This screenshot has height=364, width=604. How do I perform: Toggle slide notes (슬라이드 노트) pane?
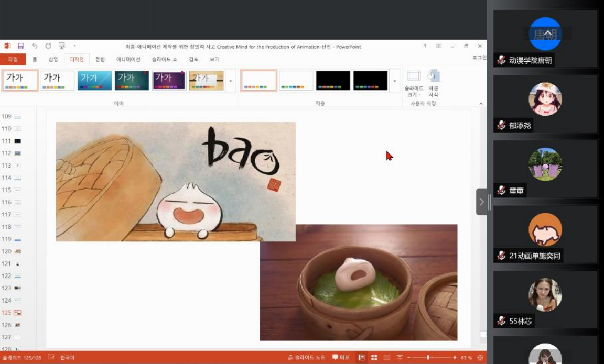pos(307,358)
